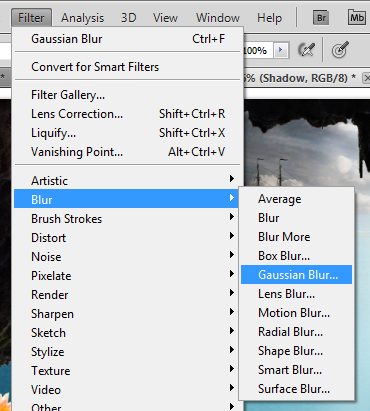
Task: Toggle the airbrush icon in options bar
Action: [x=306, y=50]
